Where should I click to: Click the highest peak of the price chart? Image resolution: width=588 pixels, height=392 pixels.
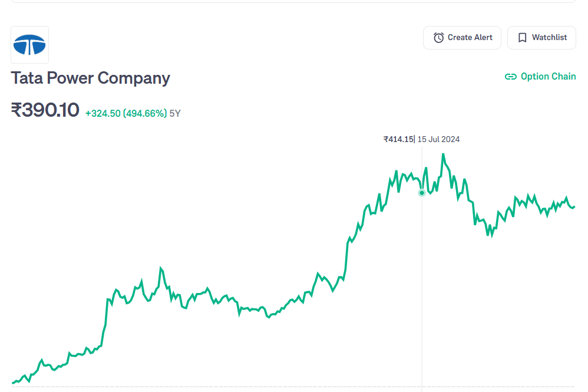click(x=443, y=154)
